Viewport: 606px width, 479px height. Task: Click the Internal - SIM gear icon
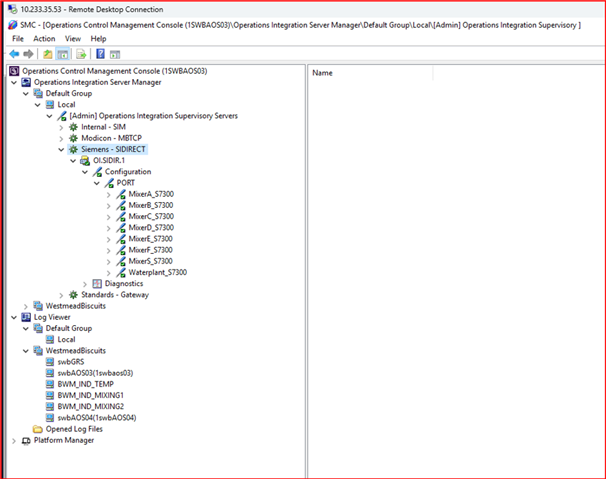click(x=73, y=127)
